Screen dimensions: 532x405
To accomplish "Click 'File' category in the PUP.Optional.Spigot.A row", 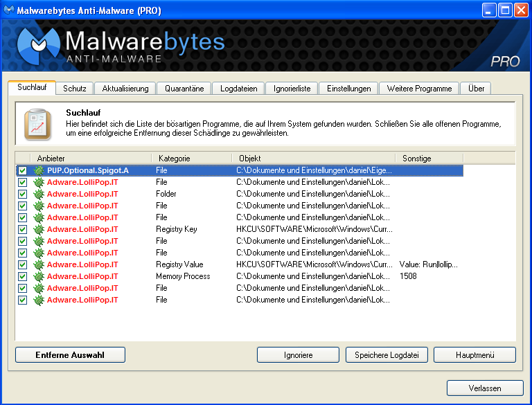I will [161, 170].
